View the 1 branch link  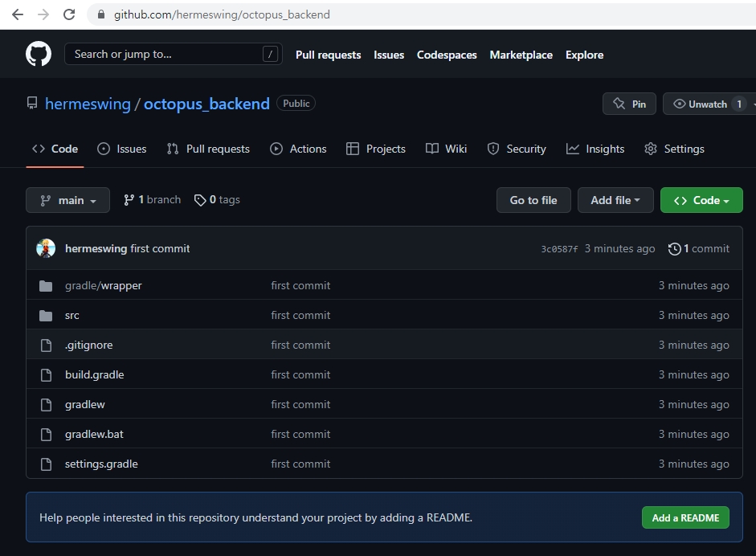tap(153, 199)
